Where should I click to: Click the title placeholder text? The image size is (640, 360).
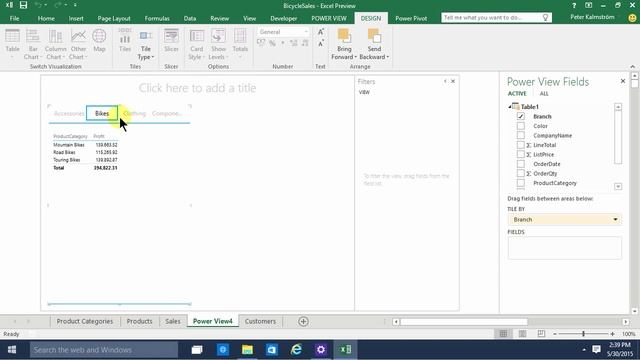(198, 88)
